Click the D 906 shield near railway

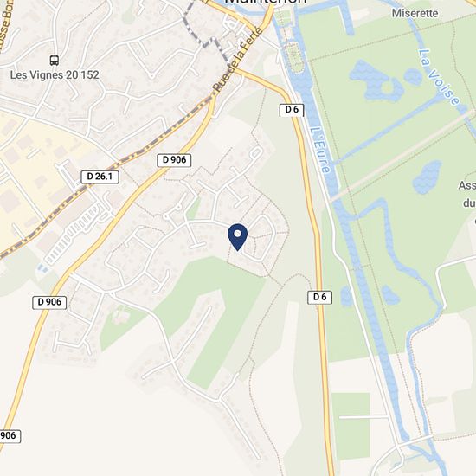174,160
